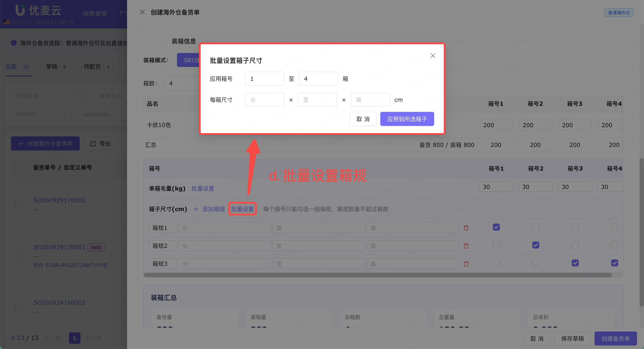Switch to 全部 tab
The width and height of the screenshot is (644, 349).
(x=18, y=67)
